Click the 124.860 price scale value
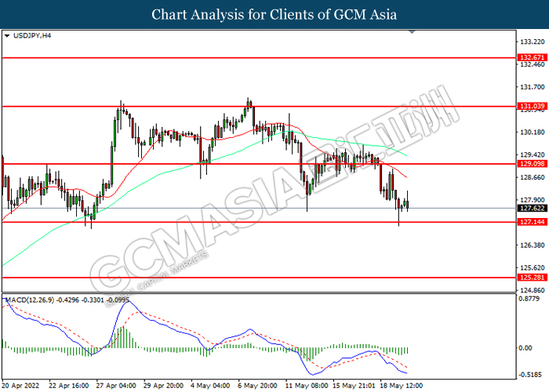This screenshot has height=392, width=549. coord(533,291)
